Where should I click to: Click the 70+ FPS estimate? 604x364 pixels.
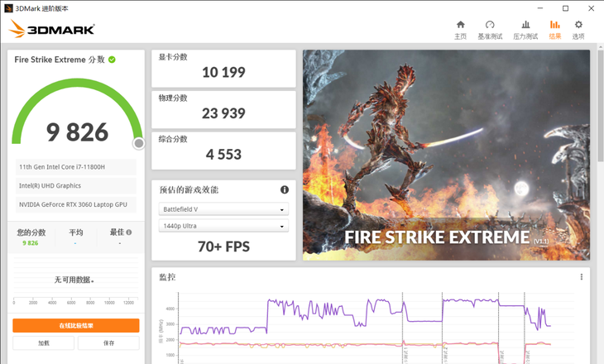click(x=223, y=247)
